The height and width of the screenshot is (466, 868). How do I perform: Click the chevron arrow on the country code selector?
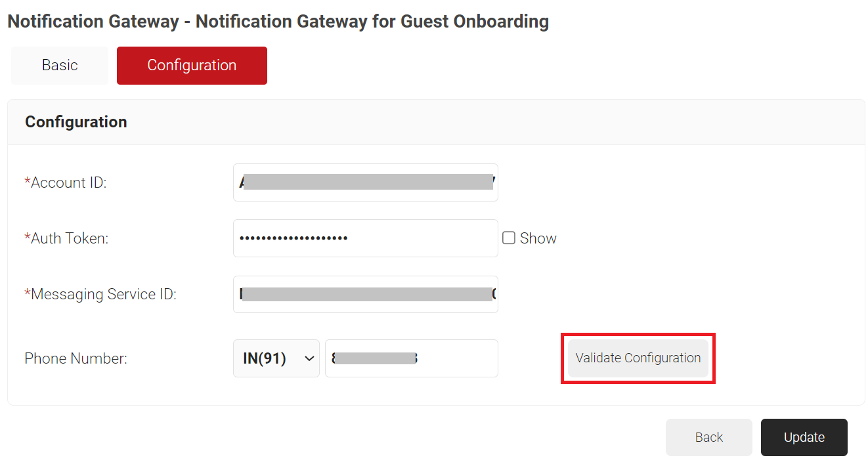pyautogui.click(x=309, y=358)
